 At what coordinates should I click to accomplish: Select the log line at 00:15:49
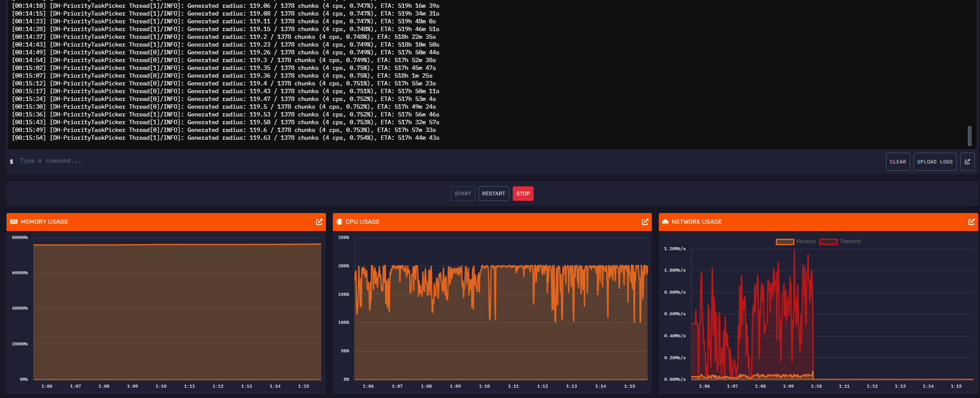click(224, 130)
